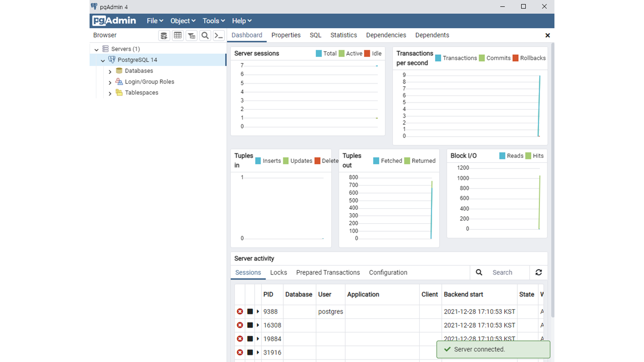Viewport: 644px width, 362px height.
Task: Refresh the Server activity list
Action: point(539,273)
